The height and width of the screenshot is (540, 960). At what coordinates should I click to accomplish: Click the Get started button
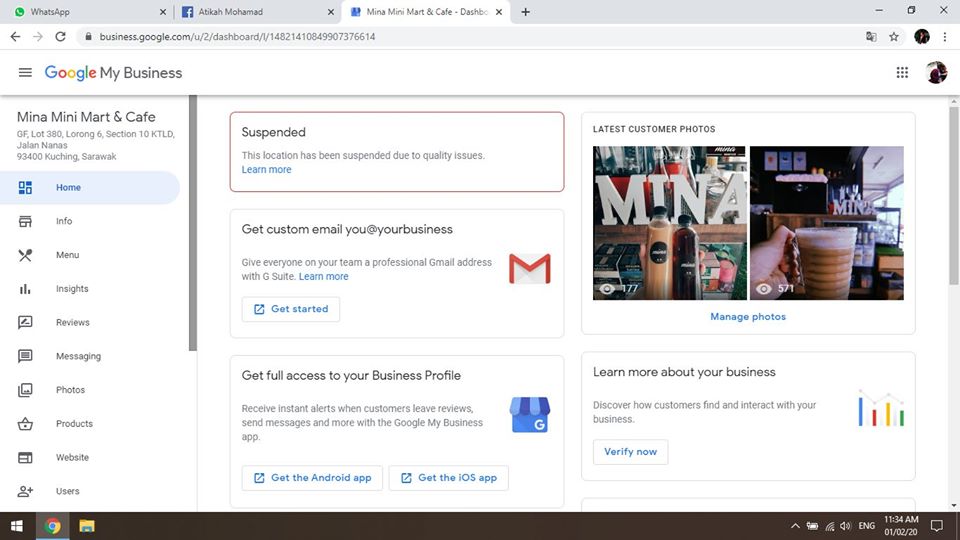[291, 309]
